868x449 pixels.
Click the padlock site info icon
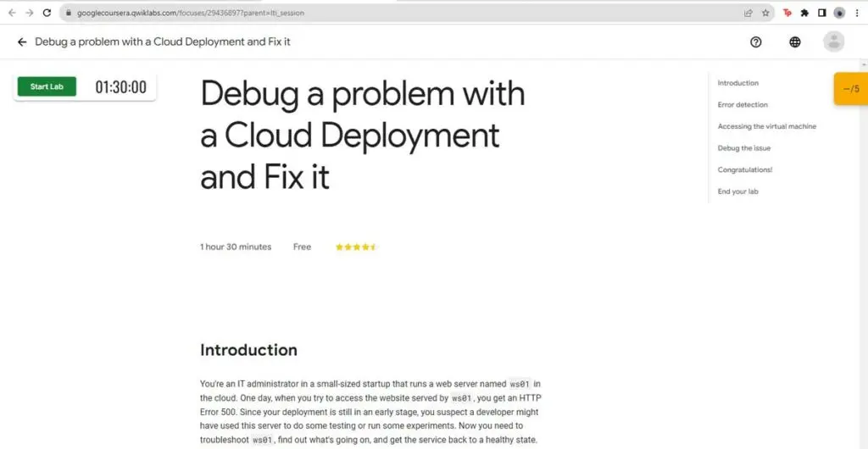coord(68,13)
